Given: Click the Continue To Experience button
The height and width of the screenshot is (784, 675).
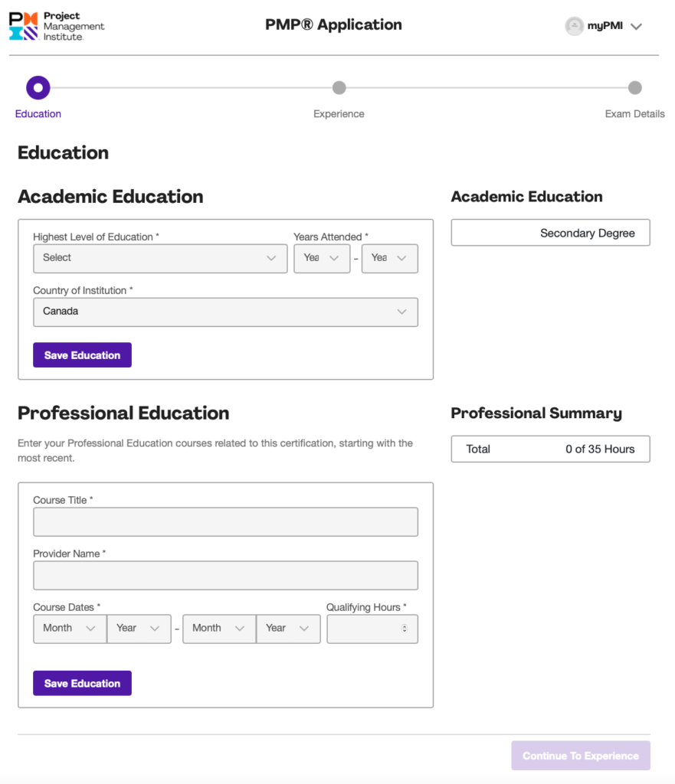Looking at the screenshot, I should 581,756.
